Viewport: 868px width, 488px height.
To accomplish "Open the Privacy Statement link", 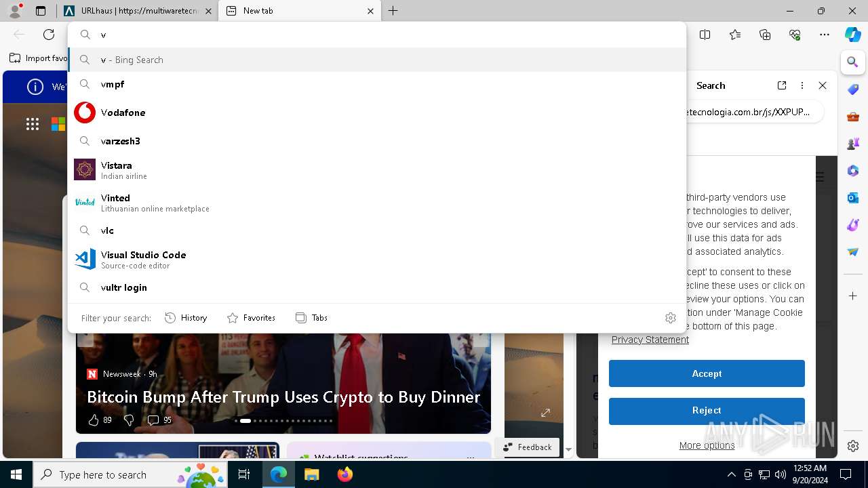I will pos(650,340).
